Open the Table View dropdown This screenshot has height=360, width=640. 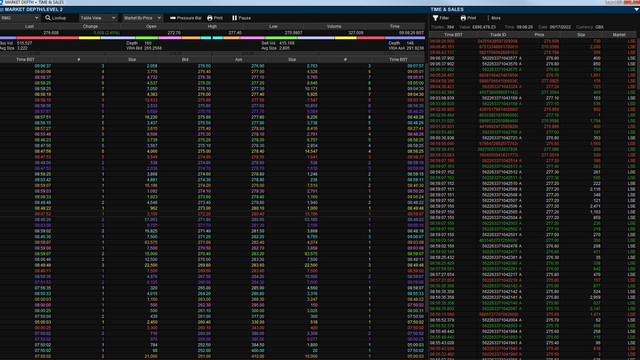pyautogui.click(x=98, y=18)
